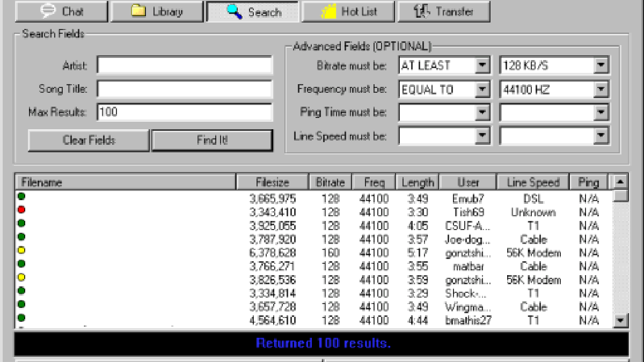The height and width of the screenshot is (362, 644).
Task: Click the green status dot for Joe-dog row
Action: click(21, 237)
